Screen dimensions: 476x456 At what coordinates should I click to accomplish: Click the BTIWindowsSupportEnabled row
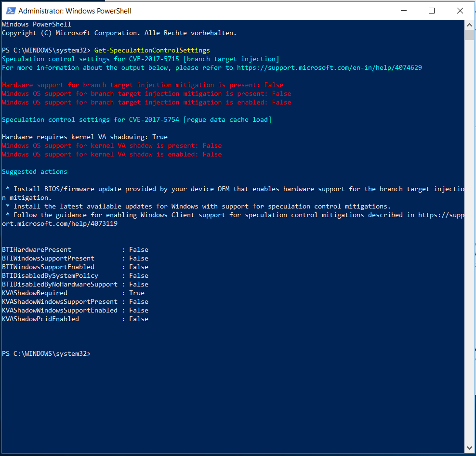tap(75, 267)
